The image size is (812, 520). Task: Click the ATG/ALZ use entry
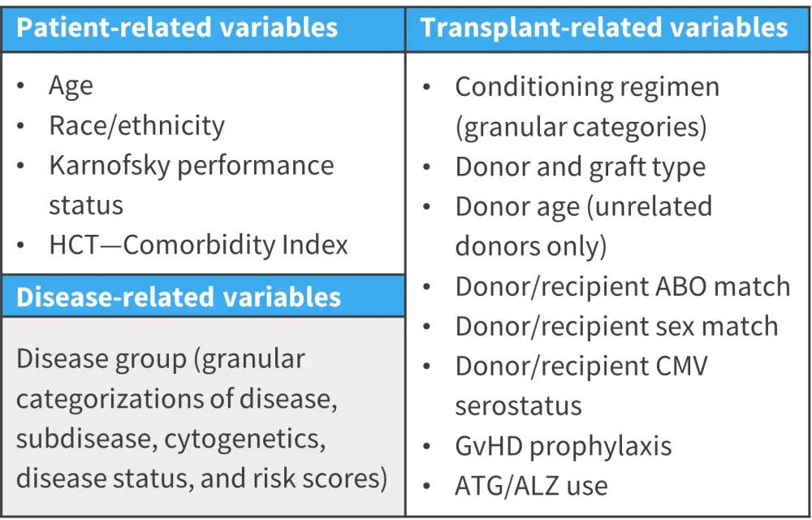pos(531,486)
